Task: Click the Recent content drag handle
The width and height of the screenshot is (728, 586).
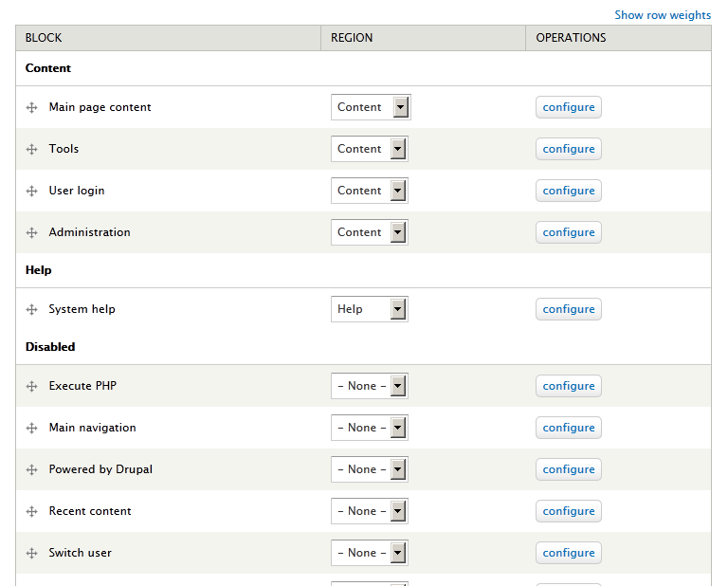Action: pyautogui.click(x=32, y=512)
